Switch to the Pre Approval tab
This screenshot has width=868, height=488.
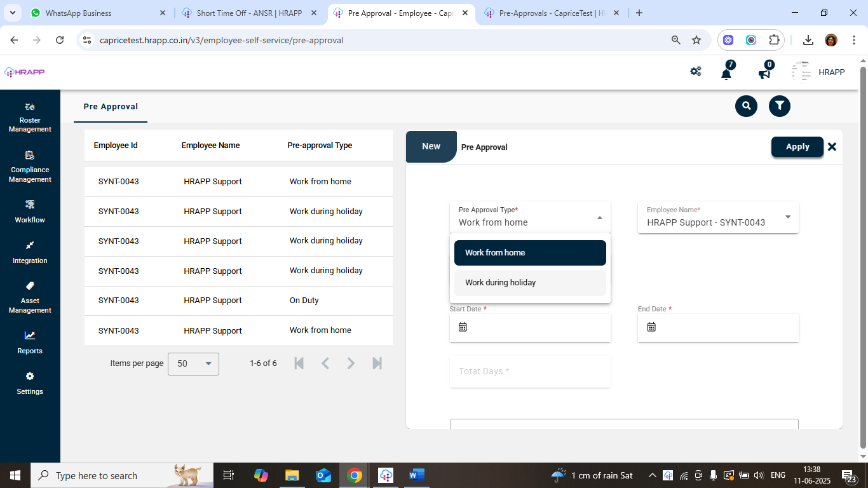(111, 107)
